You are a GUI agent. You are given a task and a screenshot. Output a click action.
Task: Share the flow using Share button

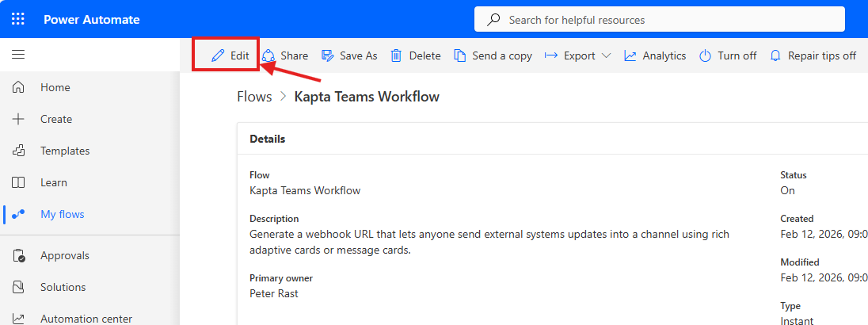[284, 55]
